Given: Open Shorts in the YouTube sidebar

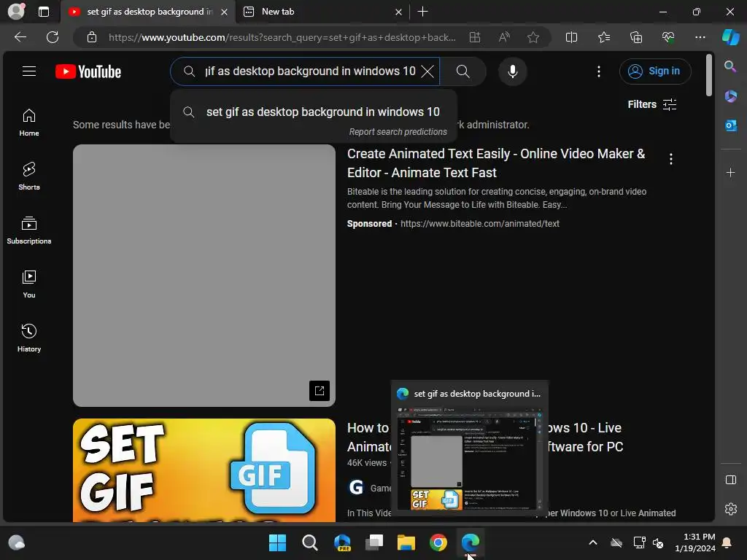Looking at the screenshot, I should pos(29,176).
